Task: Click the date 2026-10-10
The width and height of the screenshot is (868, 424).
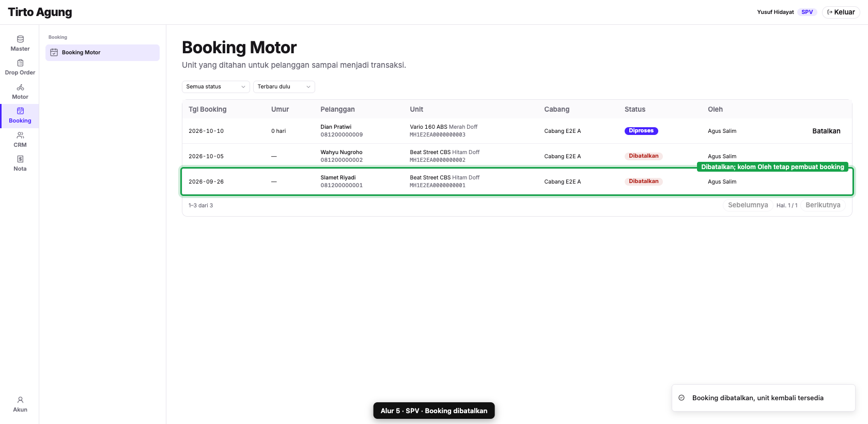Action: click(x=206, y=131)
